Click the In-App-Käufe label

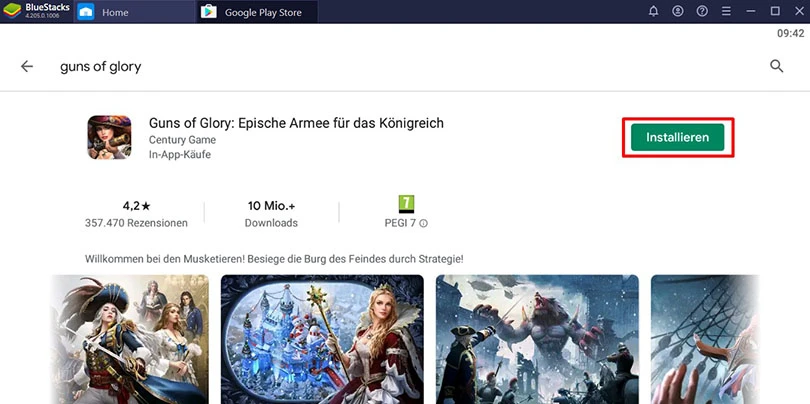tap(180, 154)
